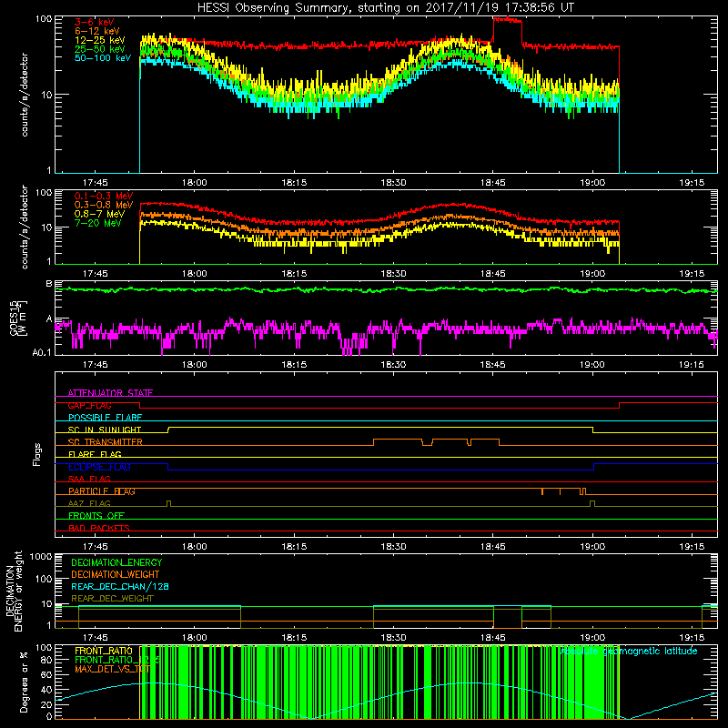728x728 pixels.
Task: Click the A0.1 tick label on GOES panel
Action: tap(41, 353)
